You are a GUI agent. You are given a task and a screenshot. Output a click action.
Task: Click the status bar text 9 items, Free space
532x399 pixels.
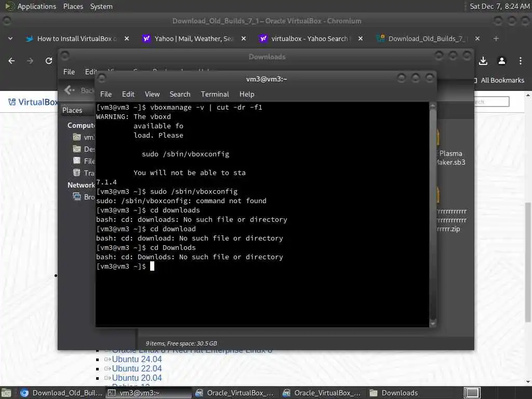click(181, 343)
